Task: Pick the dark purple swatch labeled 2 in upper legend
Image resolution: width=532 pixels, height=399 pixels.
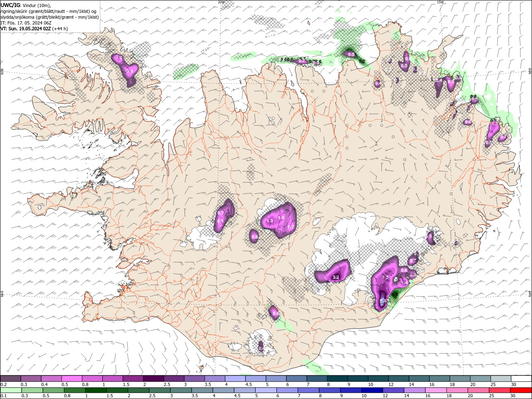Action: [x=153, y=379]
